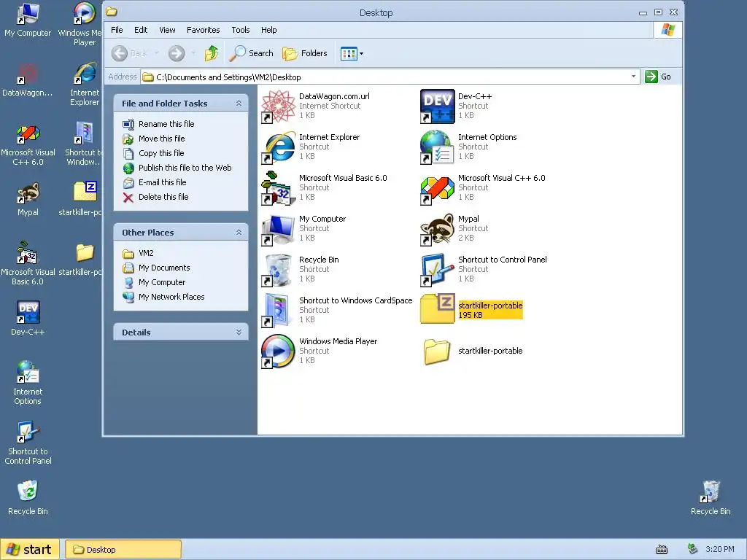Click the Back arrow toolbar button
Screen dimensions: 747x560
[120, 53]
